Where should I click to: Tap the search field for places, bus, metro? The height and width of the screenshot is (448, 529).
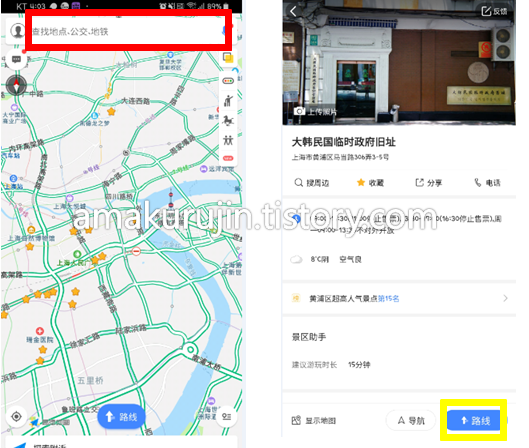pos(128,31)
